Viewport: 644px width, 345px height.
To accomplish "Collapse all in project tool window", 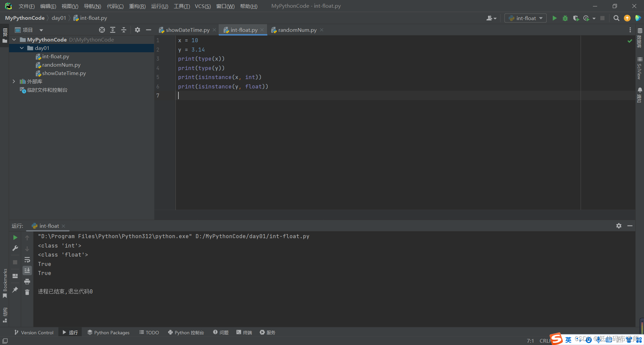I will (x=123, y=30).
